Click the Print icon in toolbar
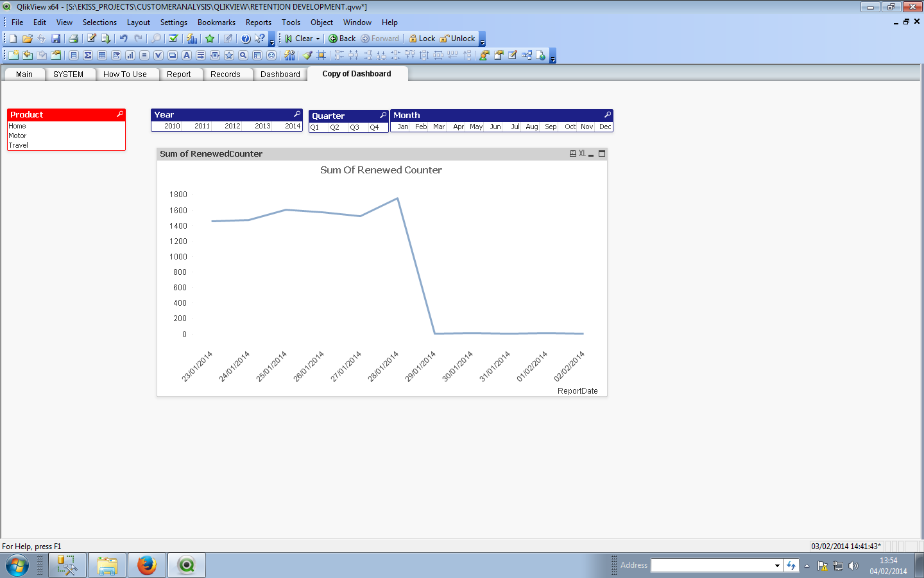The width and height of the screenshot is (924, 578). click(x=73, y=39)
